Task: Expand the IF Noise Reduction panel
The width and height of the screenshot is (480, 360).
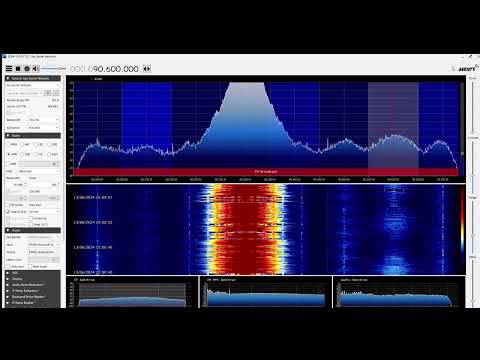Action: (33, 291)
